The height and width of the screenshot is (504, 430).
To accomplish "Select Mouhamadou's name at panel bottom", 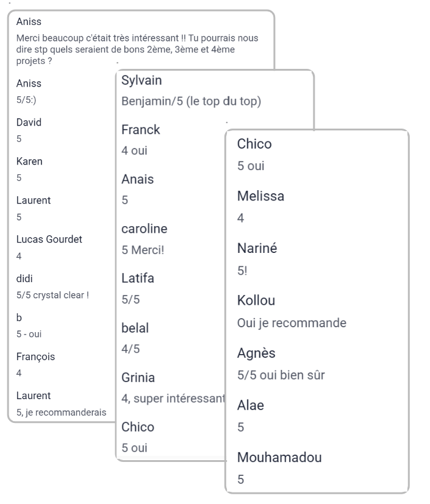I will click(279, 458).
